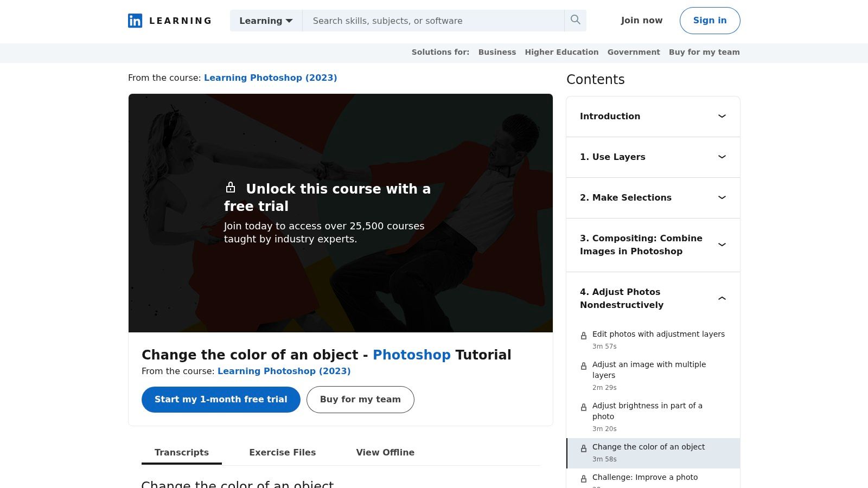This screenshot has width=868, height=488.
Task: Open Learning Photoshop (2023) link below the title
Action: pos(284,371)
